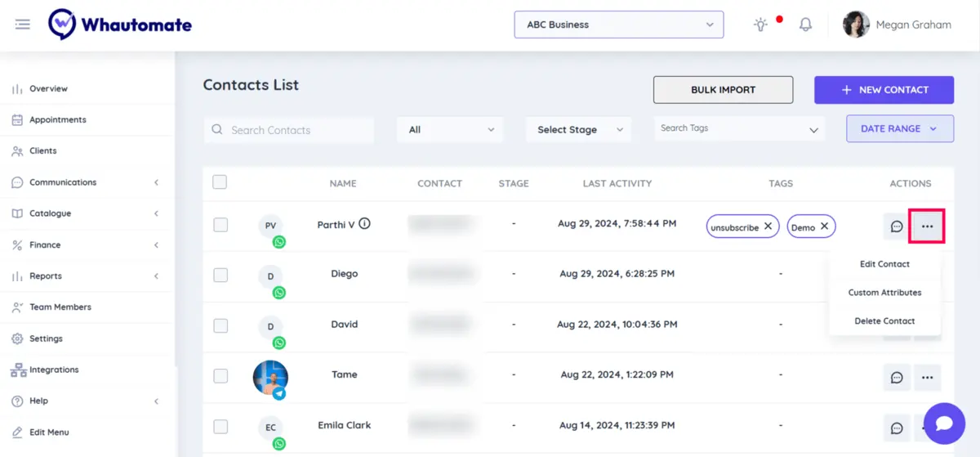Image resolution: width=980 pixels, height=457 pixels.
Task: Toggle the select-all header checkbox
Action: coord(220,182)
